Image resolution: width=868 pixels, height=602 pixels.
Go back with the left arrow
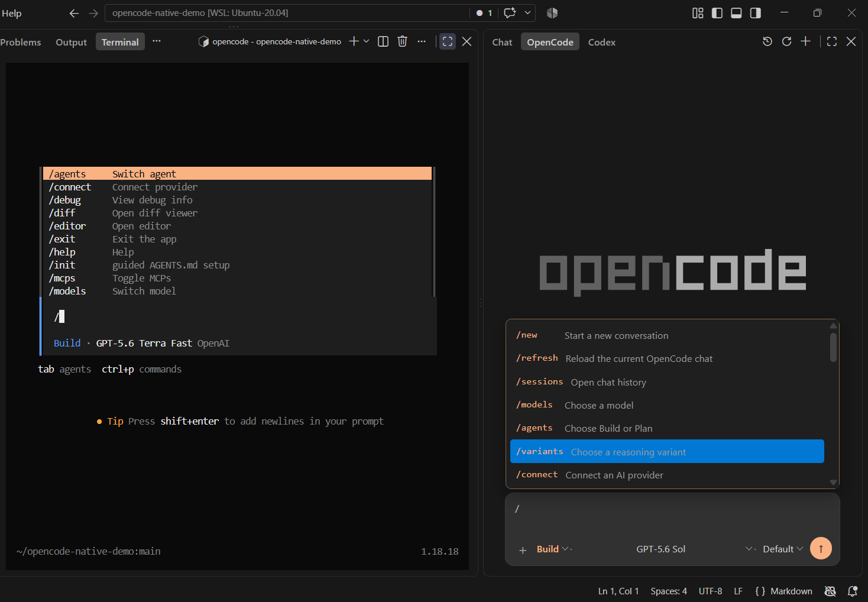(74, 13)
